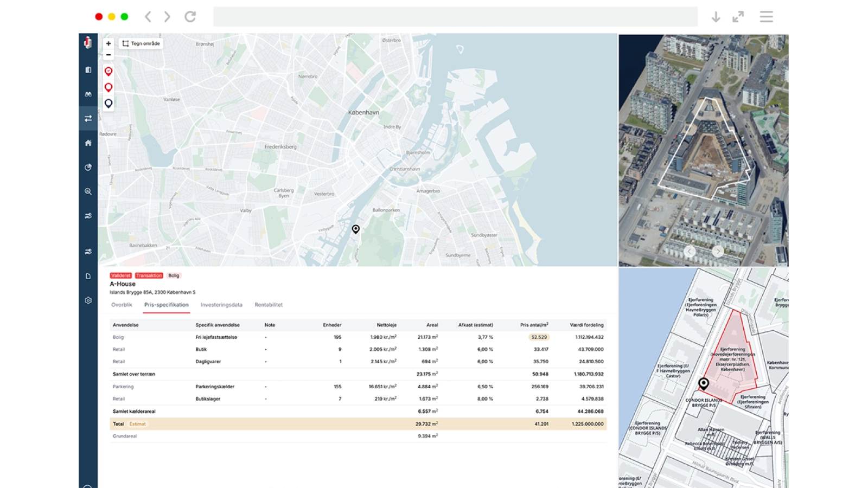868x488 pixels.
Task: Switch to the Overblik tab
Action: 122,305
